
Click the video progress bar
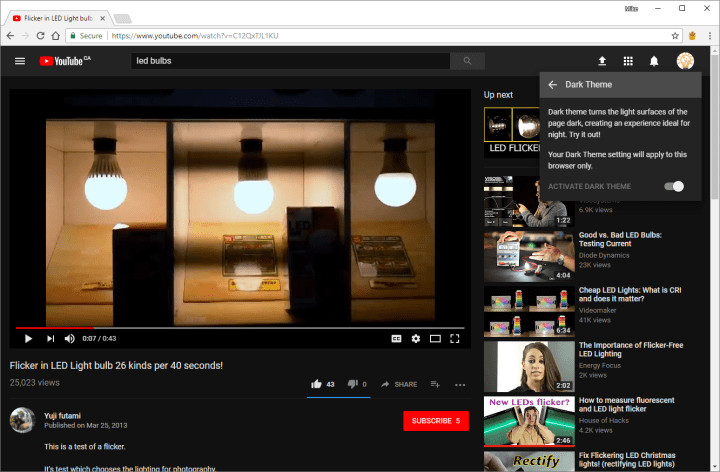(x=240, y=327)
